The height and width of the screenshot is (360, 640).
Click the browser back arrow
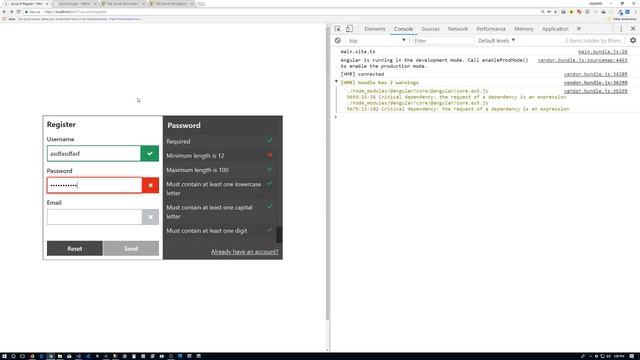click(x=4, y=12)
